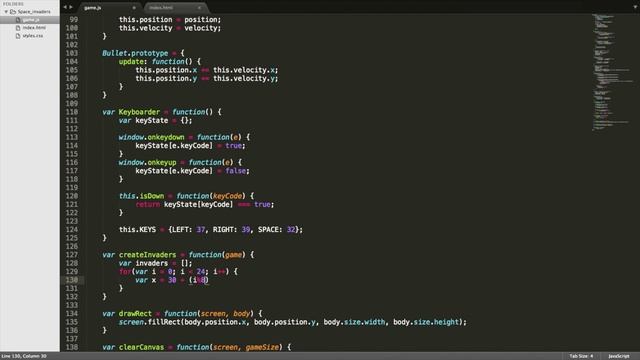Click the number 24 on line 129
Viewport: 640px width, 360px height.
click(201, 271)
